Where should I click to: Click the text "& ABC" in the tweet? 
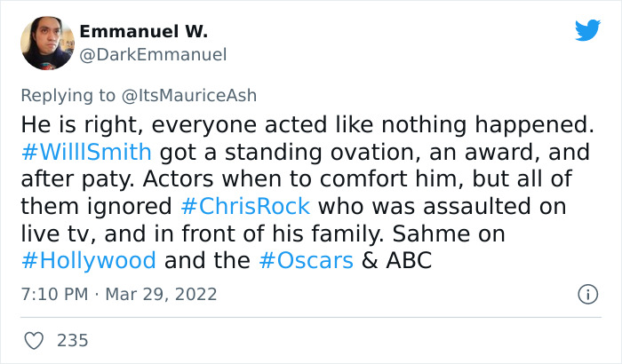click(395, 262)
